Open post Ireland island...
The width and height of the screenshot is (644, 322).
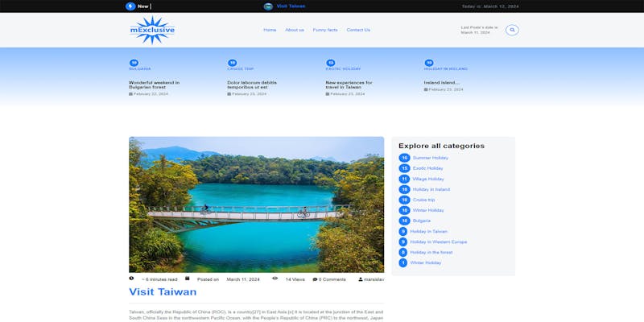pyautogui.click(x=441, y=83)
